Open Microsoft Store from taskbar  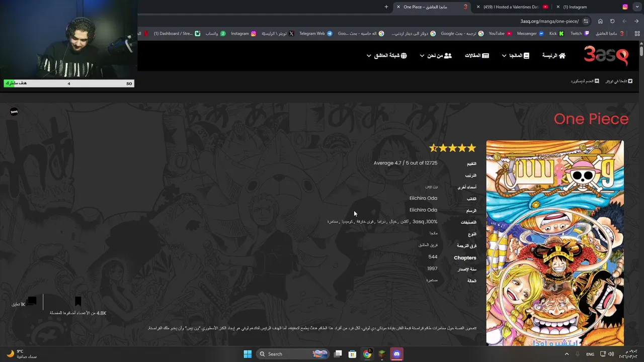pos(353,354)
